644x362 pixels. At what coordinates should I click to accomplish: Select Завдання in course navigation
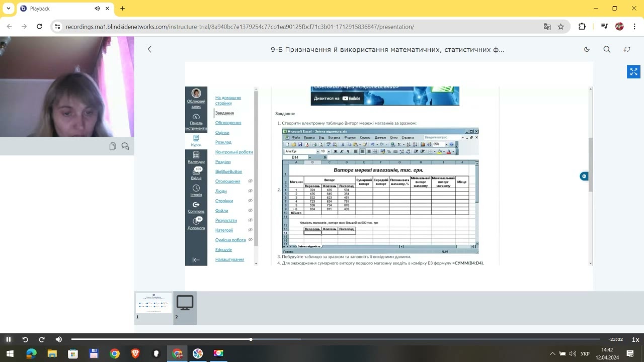(224, 113)
